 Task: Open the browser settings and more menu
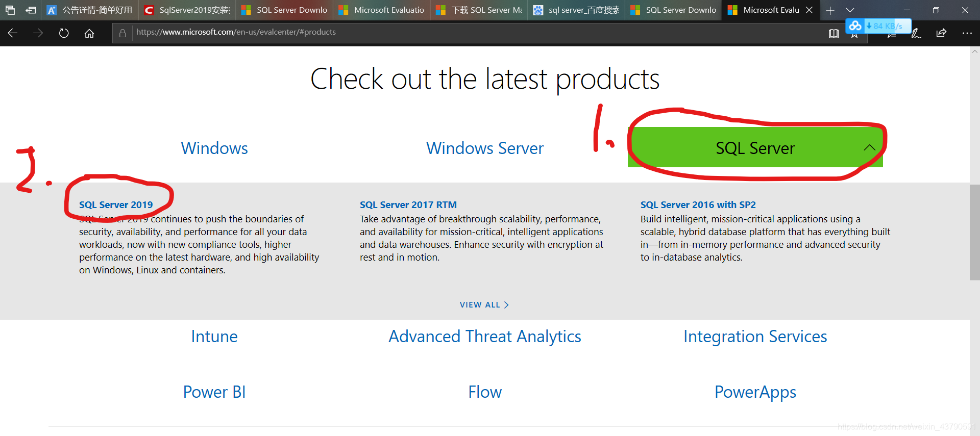[x=967, y=33]
